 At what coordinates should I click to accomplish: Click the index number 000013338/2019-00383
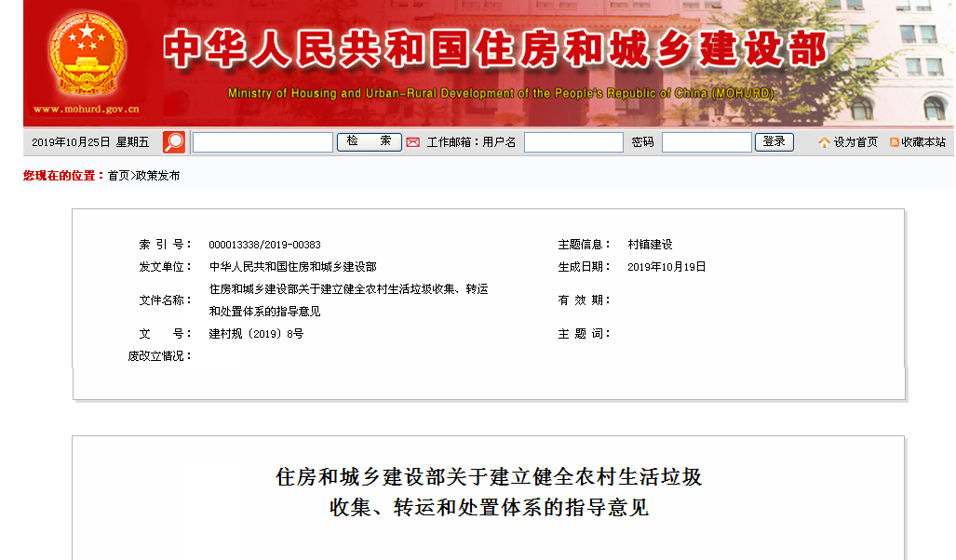(x=264, y=245)
